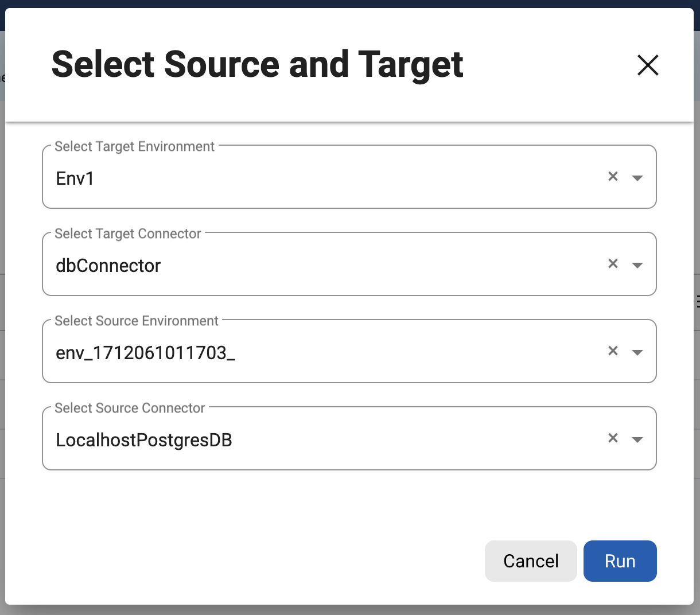
Task: Click the blue Run button
Action: point(620,561)
